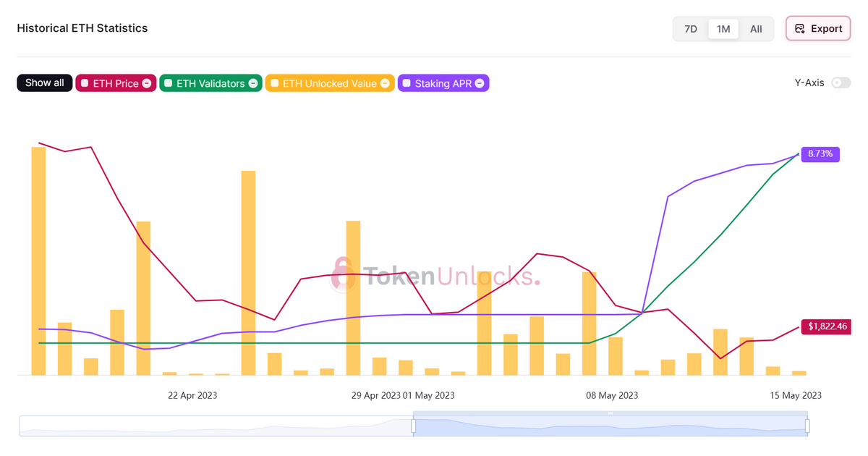Screen dimensions: 868x456
Task: Click the Y-Axis label text
Action: coord(809,83)
